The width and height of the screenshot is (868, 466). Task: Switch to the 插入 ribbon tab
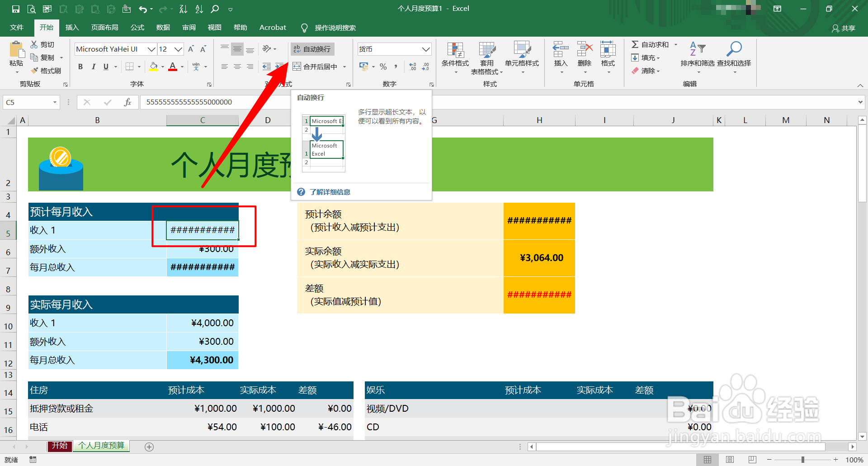point(71,28)
